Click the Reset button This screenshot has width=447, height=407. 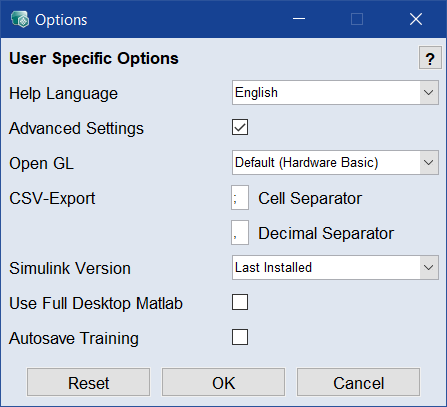click(x=88, y=382)
